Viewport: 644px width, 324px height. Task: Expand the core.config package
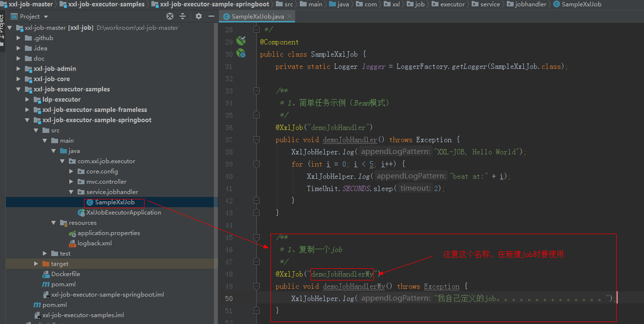pyautogui.click(x=71, y=172)
